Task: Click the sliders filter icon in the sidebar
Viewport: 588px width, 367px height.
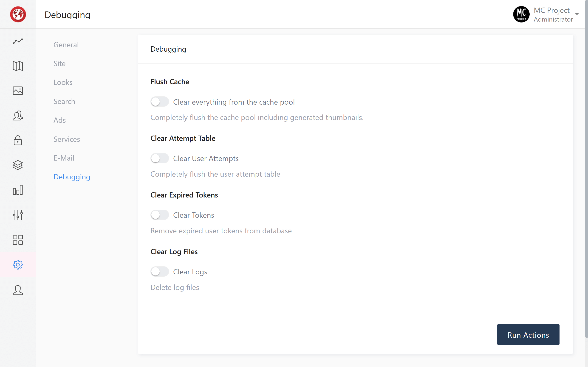Action: 18,215
